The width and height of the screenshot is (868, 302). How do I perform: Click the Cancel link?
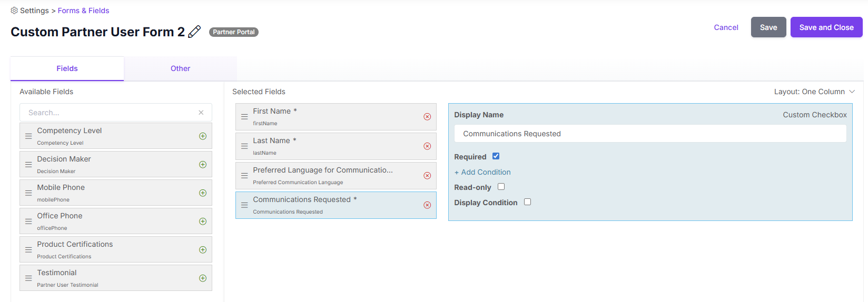pos(726,27)
